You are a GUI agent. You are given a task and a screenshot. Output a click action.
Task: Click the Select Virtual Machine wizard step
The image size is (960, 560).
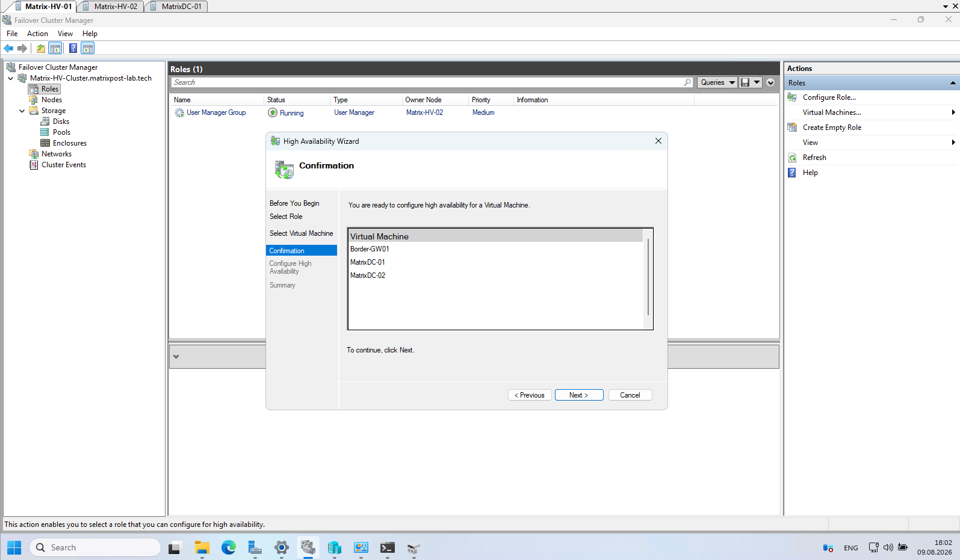pyautogui.click(x=301, y=233)
